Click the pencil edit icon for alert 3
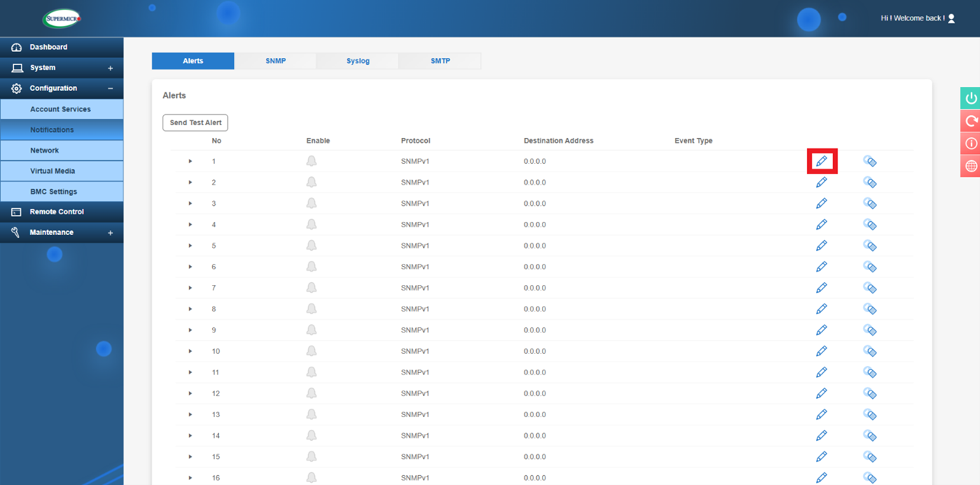 click(x=822, y=204)
